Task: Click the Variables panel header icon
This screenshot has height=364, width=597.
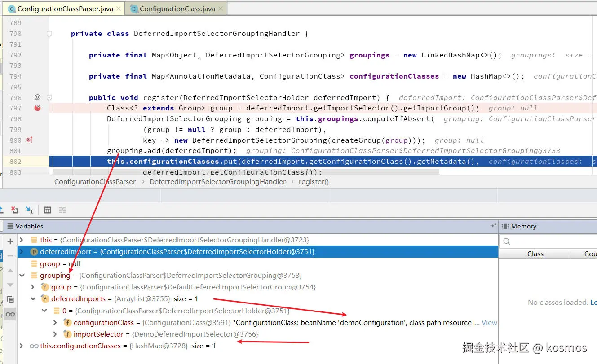Action: point(10,227)
